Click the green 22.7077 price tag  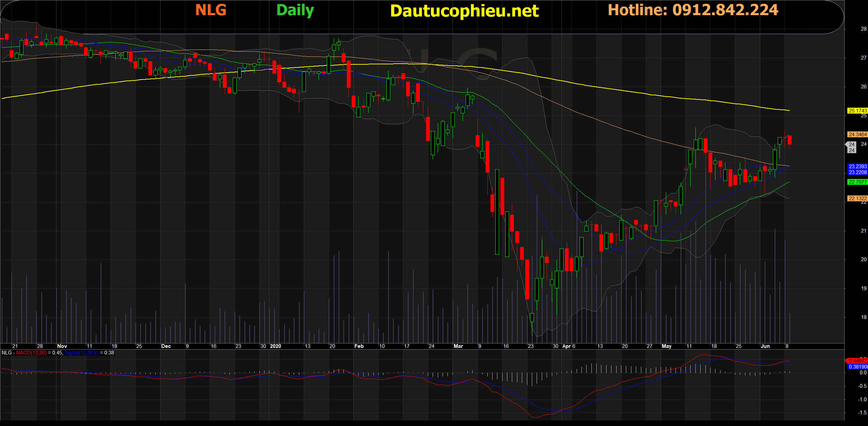(x=857, y=182)
